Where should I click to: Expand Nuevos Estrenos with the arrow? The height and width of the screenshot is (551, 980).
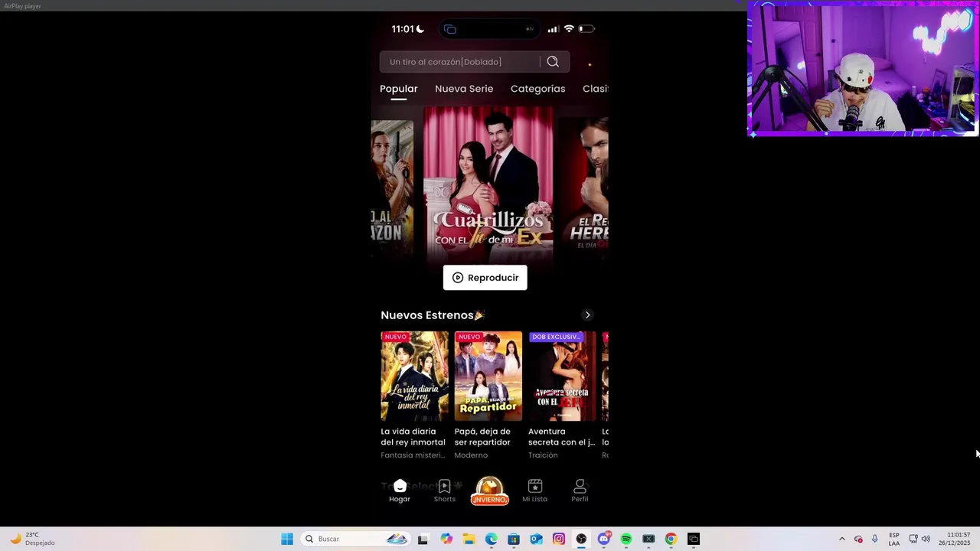click(587, 315)
